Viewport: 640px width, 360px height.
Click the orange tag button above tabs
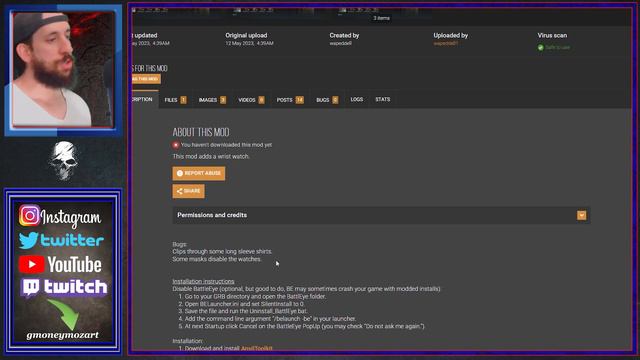click(146, 79)
